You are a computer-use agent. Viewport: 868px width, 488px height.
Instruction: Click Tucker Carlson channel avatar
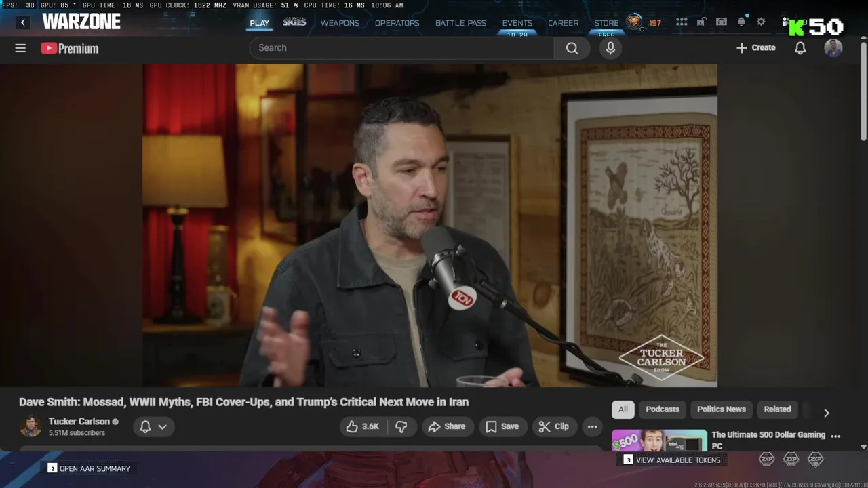(x=31, y=426)
